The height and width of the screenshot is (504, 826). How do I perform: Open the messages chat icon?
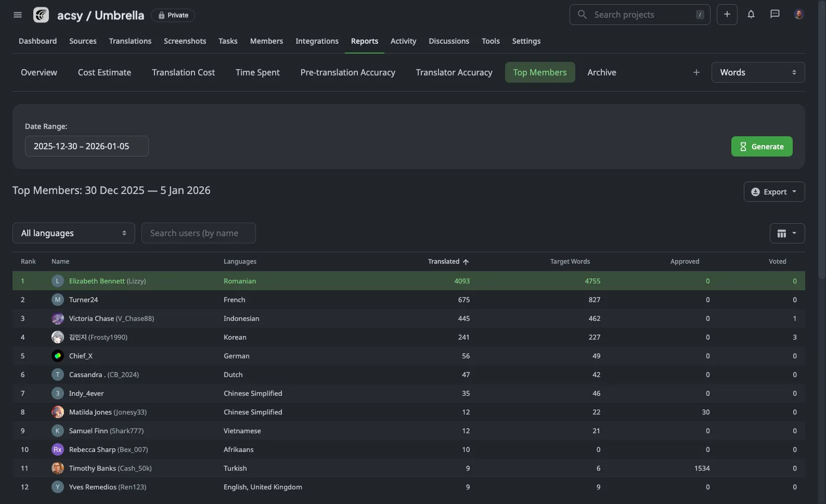(x=775, y=15)
